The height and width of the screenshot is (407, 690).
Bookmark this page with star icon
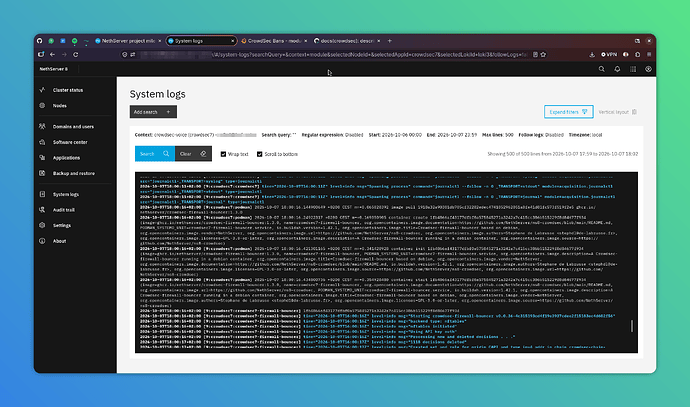pyautogui.click(x=543, y=55)
